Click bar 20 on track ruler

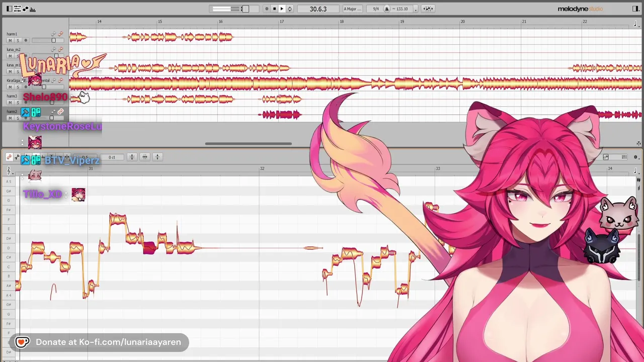click(462, 22)
